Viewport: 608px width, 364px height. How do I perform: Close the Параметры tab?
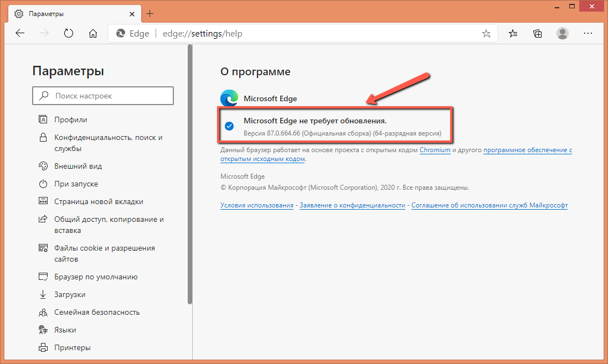click(x=132, y=14)
